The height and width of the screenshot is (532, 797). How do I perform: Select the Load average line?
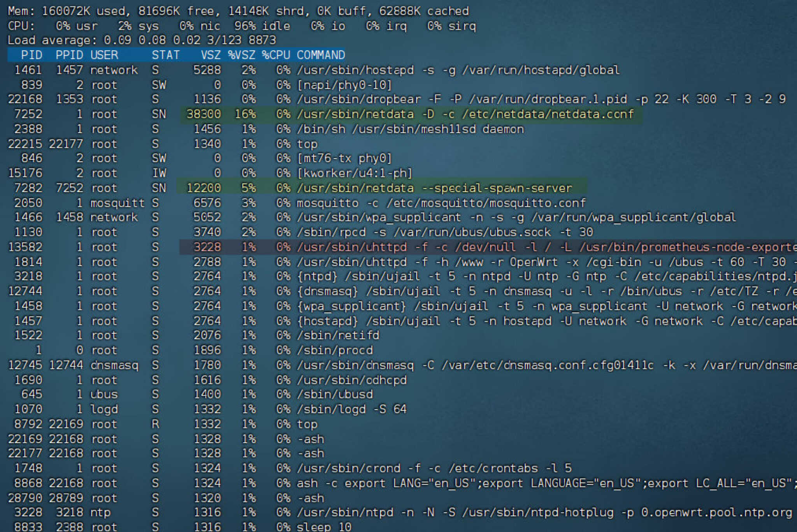[140, 40]
